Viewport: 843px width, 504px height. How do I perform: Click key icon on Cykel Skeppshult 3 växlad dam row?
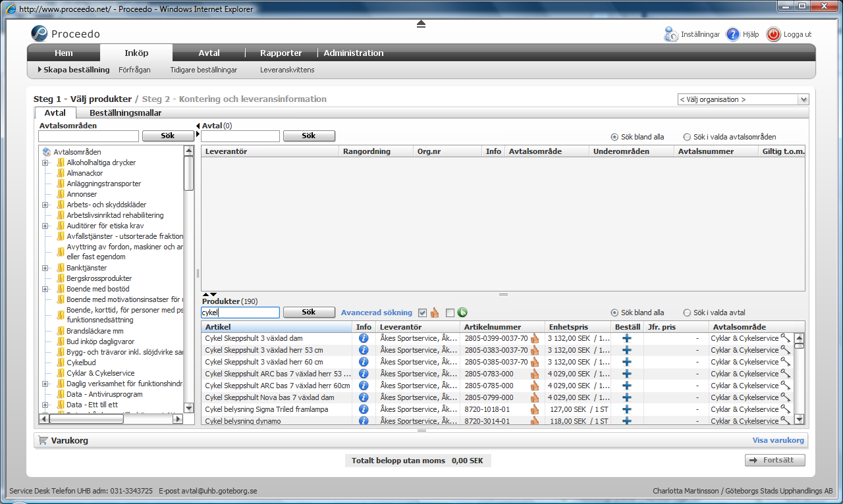786,338
